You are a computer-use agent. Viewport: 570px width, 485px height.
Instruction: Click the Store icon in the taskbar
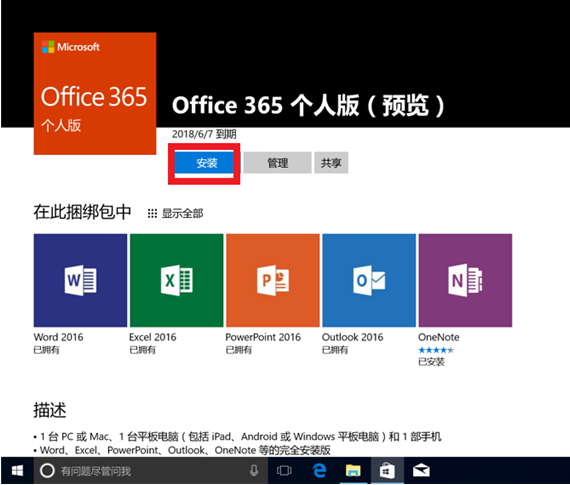tap(387, 470)
